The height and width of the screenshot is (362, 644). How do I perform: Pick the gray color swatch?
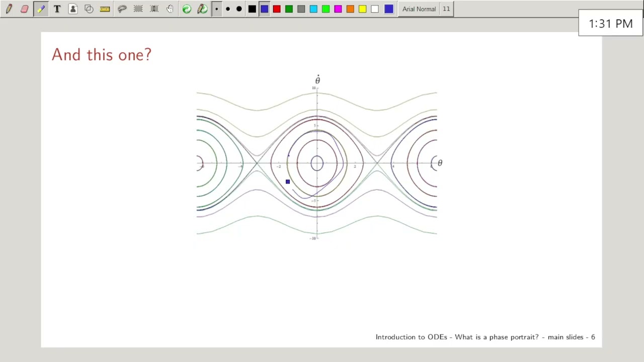(x=301, y=9)
